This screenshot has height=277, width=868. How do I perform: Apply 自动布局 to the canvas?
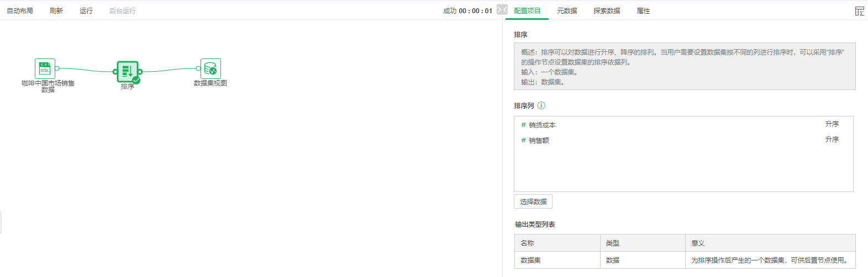tap(20, 11)
